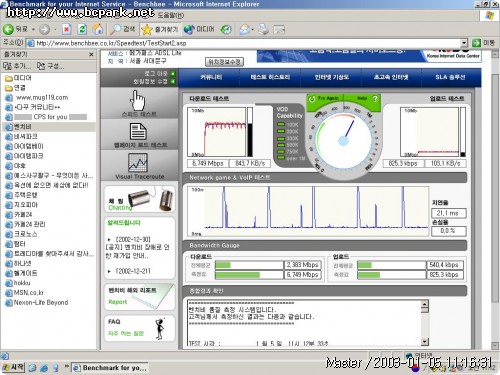Screen dimensions: 500x375
Task: Close the Favorites side panel
Action: (91, 54)
